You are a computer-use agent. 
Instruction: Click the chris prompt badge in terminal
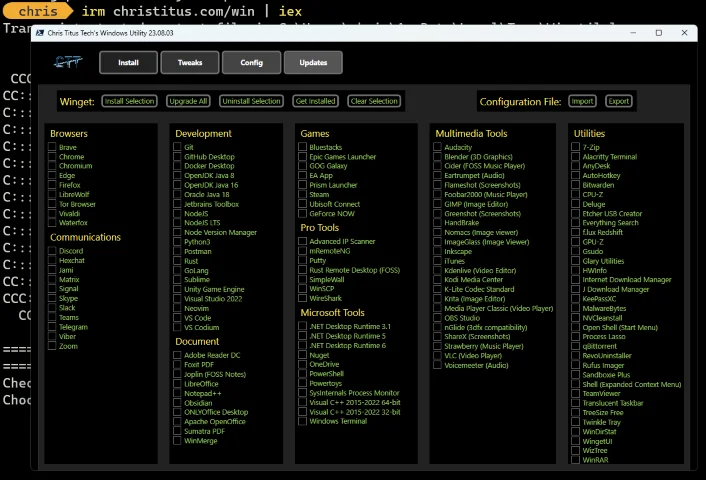click(37, 11)
